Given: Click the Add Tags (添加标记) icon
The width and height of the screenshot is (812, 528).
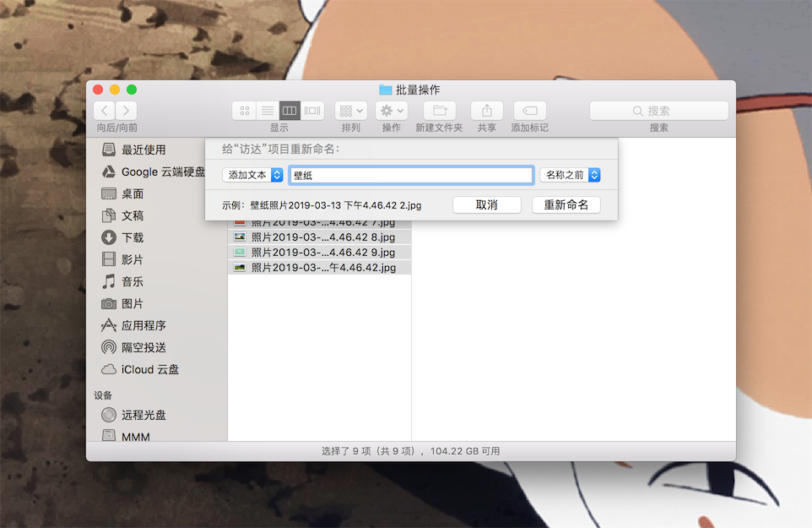Looking at the screenshot, I should tap(529, 111).
